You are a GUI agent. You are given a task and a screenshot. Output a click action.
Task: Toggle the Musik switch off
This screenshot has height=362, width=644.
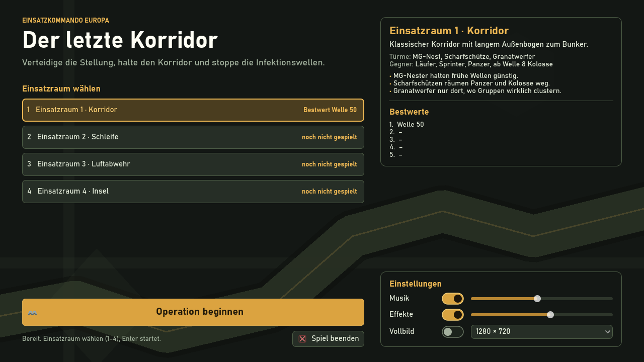point(453,299)
